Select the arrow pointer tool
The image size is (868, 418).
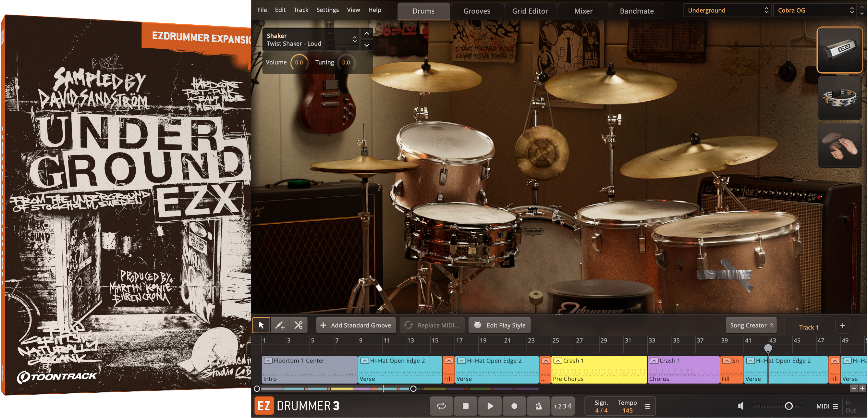[261, 325]
